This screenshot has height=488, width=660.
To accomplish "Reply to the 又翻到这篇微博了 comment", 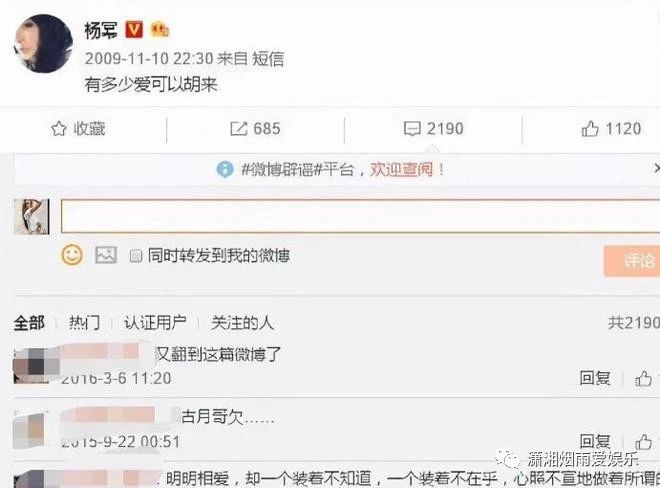I will pyautogui.click(x=595, y=378).
